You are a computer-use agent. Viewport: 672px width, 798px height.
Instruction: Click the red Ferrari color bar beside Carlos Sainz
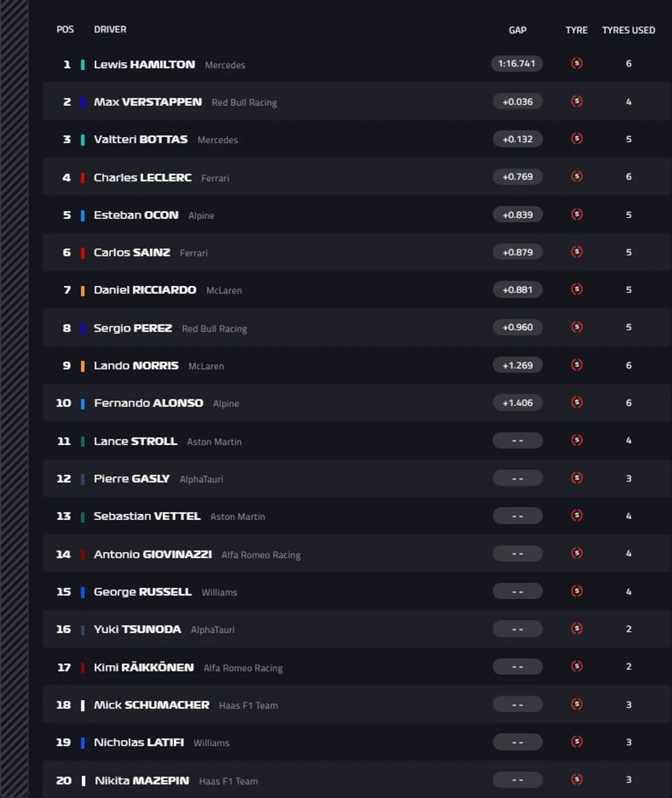coord(83,253)
